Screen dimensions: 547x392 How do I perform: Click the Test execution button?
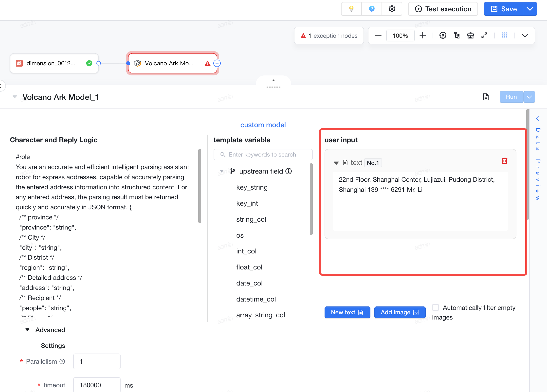pyautogui.click(x=443, y=9)
